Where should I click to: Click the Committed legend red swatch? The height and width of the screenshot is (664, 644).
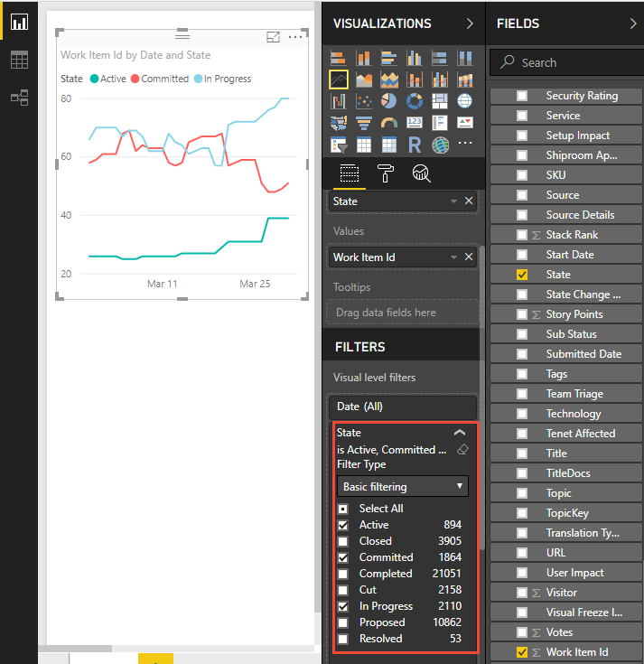(135, 79)
